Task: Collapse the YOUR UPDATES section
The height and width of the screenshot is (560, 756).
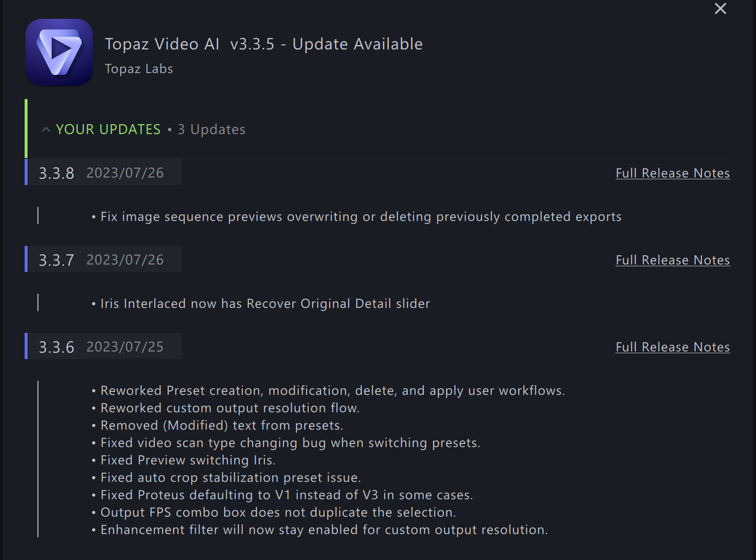Action: click(45, 129)
